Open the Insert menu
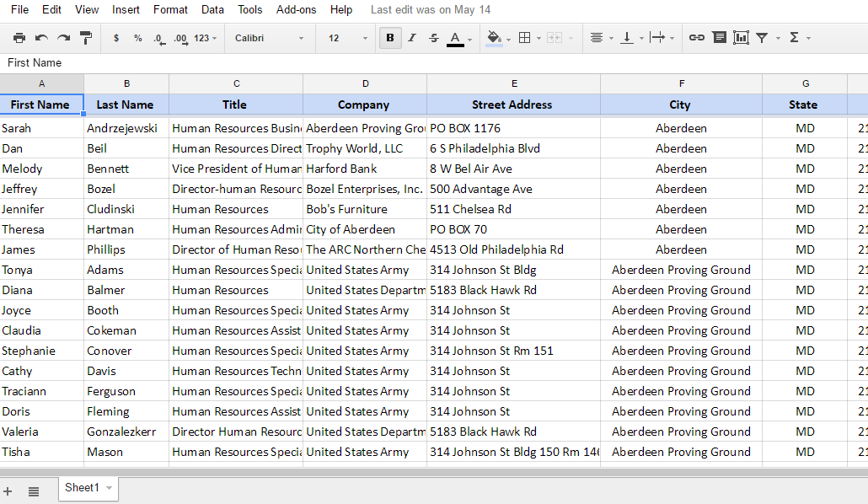 [126, 9]
